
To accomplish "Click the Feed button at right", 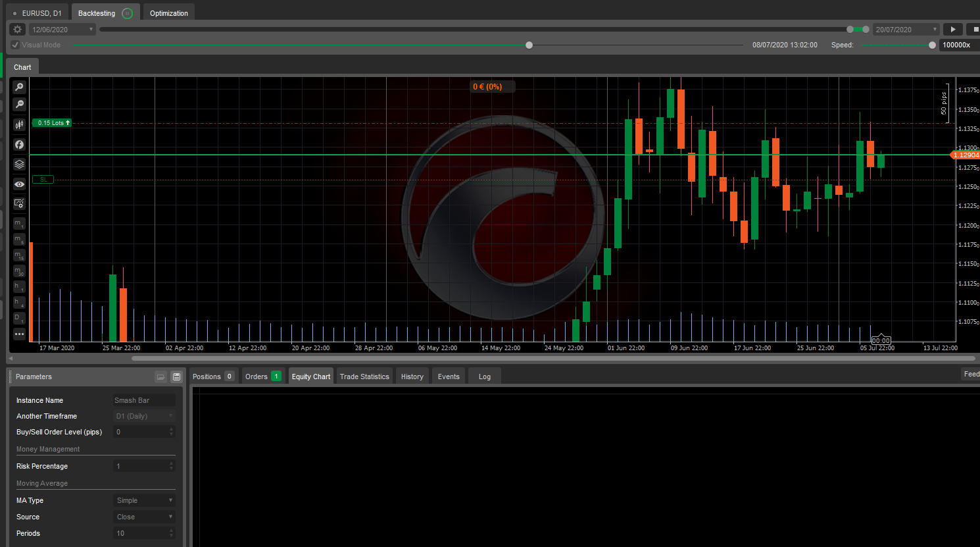I will (x=971, y=374).
